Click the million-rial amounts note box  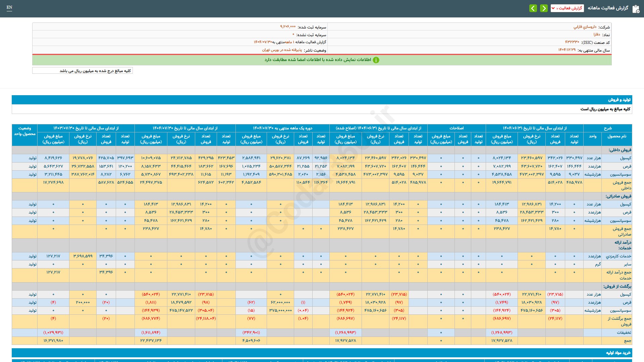(x=83, y=71)
